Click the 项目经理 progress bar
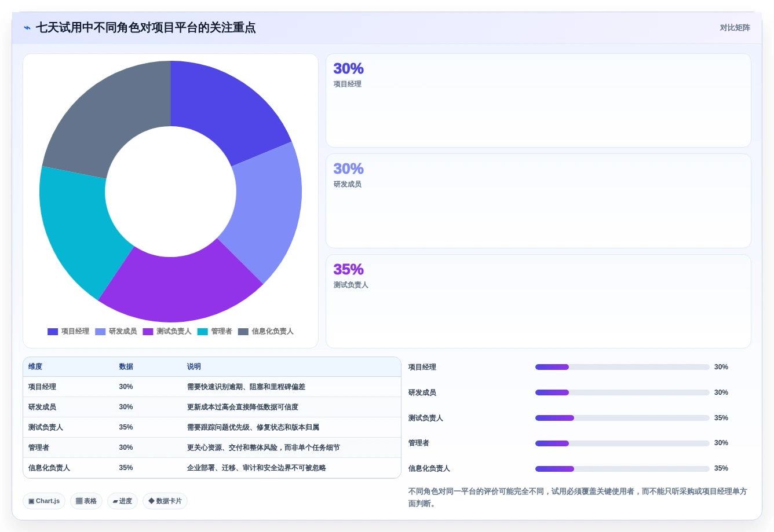Image resolution: width=774 pixels, height=532 pixels. [x=622, y=367]
